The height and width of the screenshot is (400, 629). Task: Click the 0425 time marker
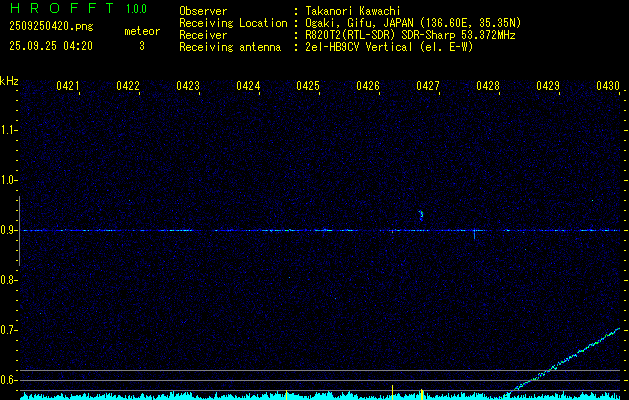tap(308, 86)
